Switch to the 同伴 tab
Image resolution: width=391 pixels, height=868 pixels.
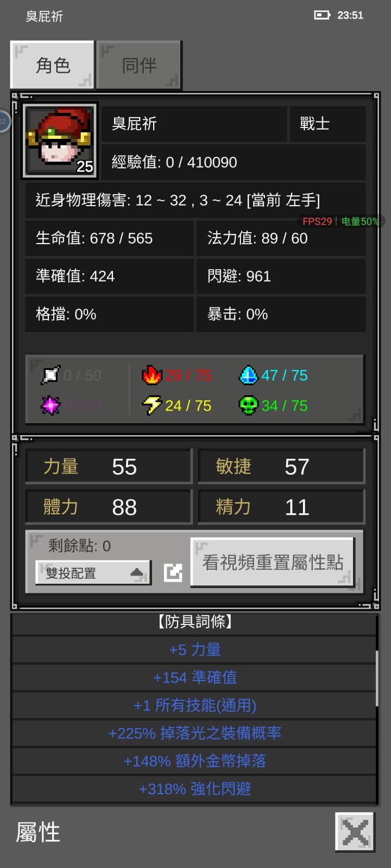click(140, 65)
